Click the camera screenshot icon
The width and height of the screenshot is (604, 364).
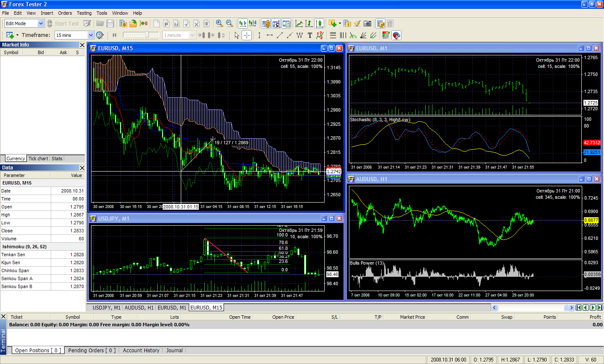click(x=367, y=23)
